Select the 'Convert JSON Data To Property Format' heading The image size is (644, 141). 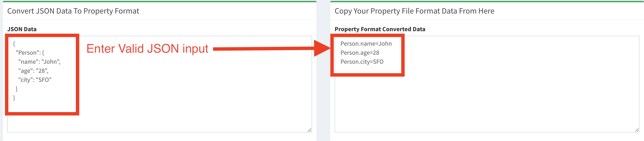pos(74,11)
